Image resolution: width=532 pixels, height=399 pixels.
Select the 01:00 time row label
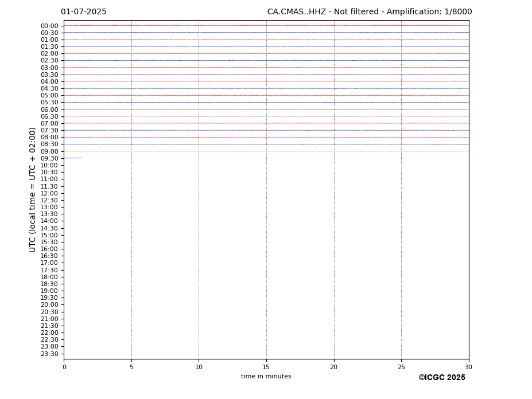[49, 40]
